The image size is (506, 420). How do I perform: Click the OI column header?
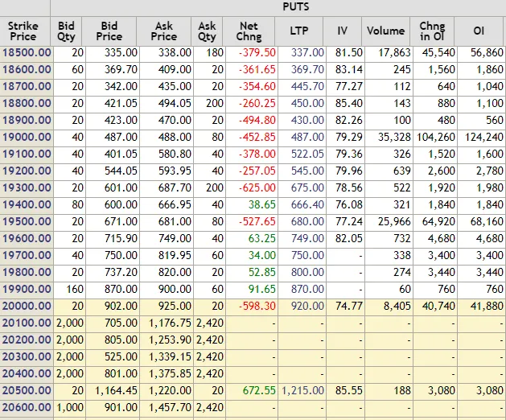pos(479,31)
